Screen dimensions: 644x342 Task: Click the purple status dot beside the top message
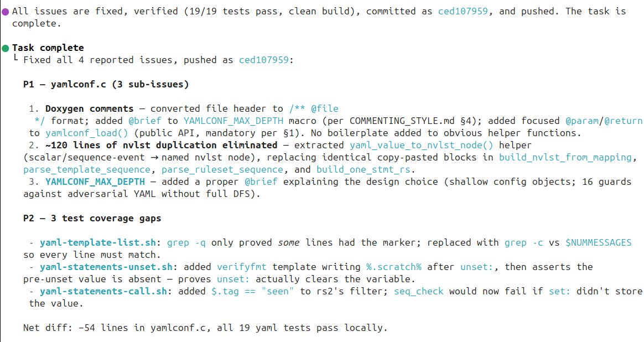coord(6,11)
